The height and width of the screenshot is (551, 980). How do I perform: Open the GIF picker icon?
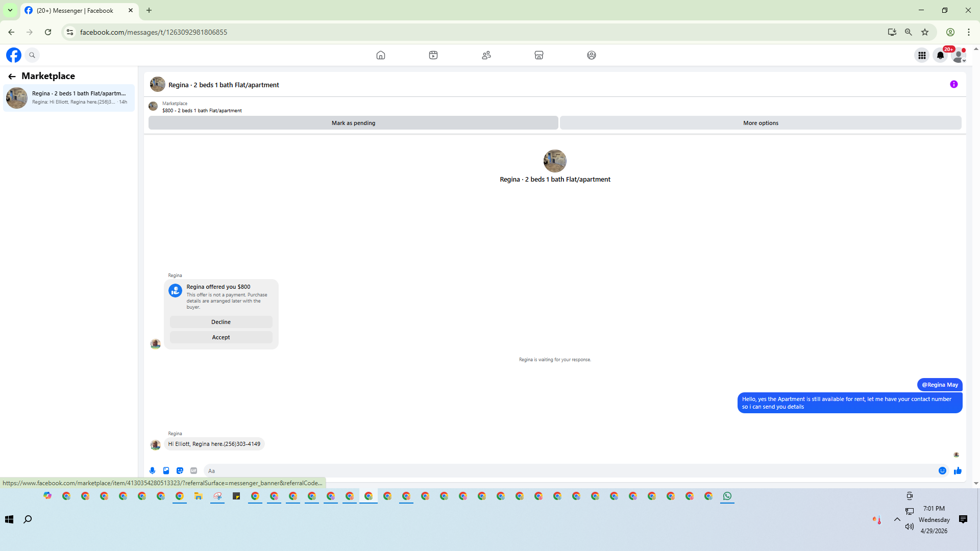point(193,471)
